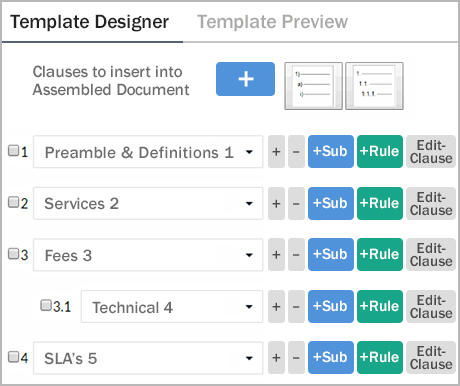Click the grey minus on Fees 3 row
The image size is (460, 386).
point(296,254)
